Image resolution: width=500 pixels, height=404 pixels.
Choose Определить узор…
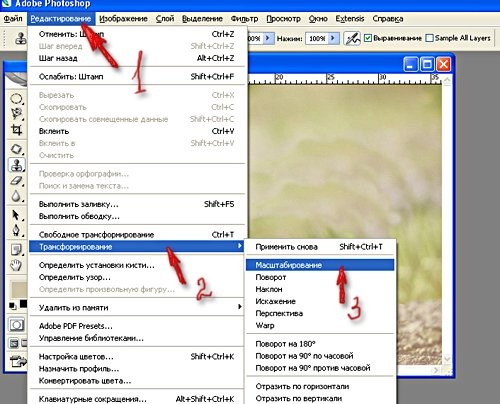point(137,277)
